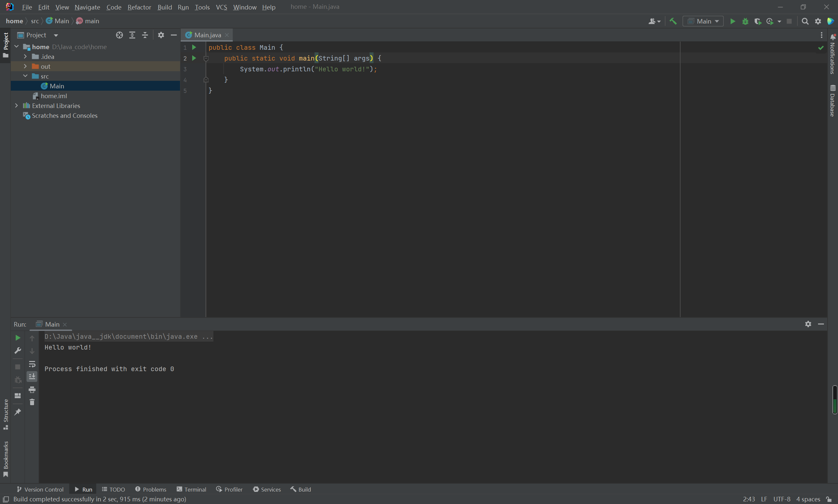838x504 pixels.
Task: Click the disabled Stop icon in toolbar
Action: 789,21
